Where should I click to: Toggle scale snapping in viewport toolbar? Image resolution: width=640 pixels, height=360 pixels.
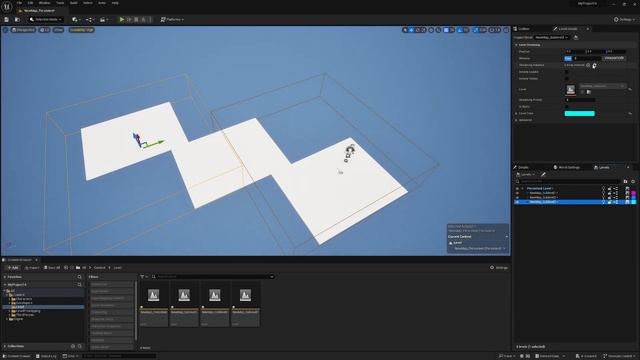point(476,30)
